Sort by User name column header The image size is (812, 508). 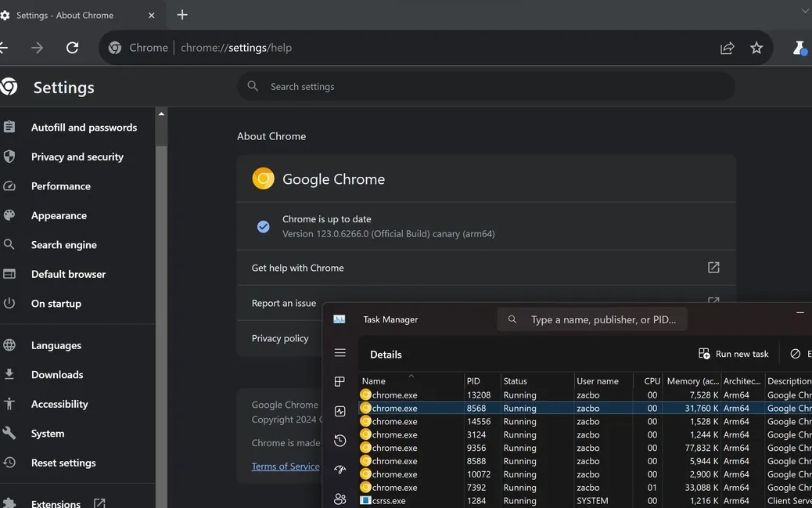[603, 381]
